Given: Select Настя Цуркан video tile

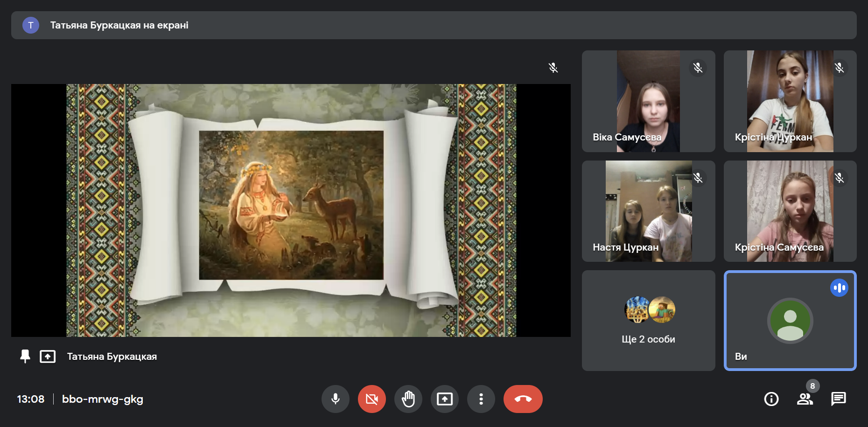Looking at the screenshot, I should (x=648, y=211).
